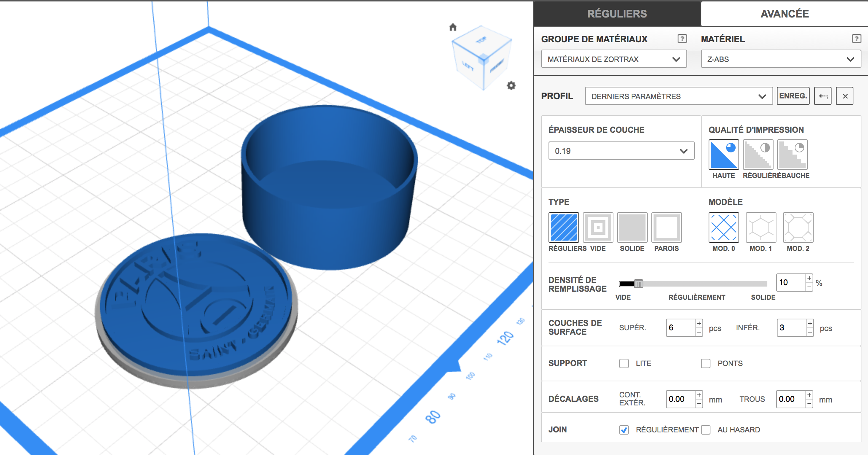Select Régulière print quality icon
868x455 pixels.
(x=758, y=155)
